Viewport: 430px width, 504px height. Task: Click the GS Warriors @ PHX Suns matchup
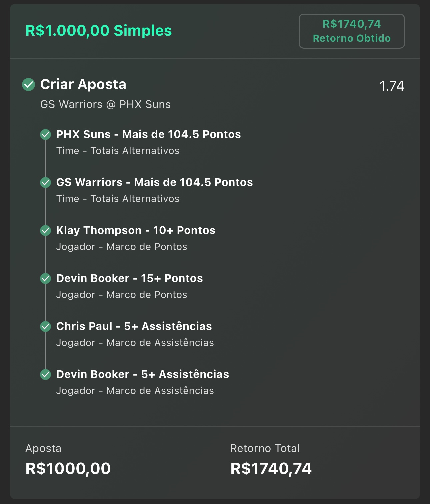105,104
